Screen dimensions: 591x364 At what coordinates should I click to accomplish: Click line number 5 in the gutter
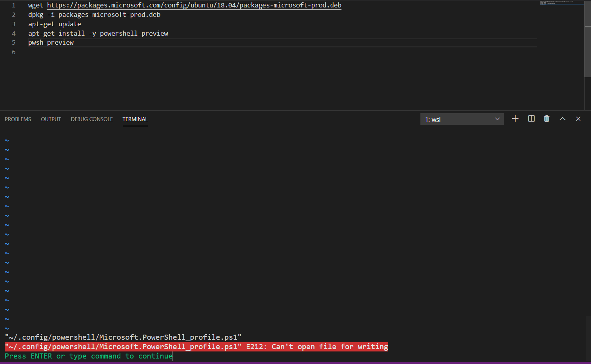(14, 42)
